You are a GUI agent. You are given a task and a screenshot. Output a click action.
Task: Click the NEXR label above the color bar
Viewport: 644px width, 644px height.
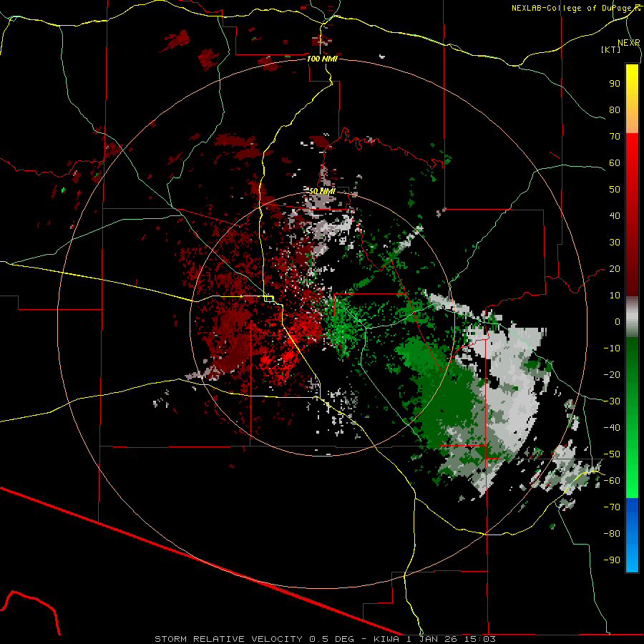[x=629, y=43]
